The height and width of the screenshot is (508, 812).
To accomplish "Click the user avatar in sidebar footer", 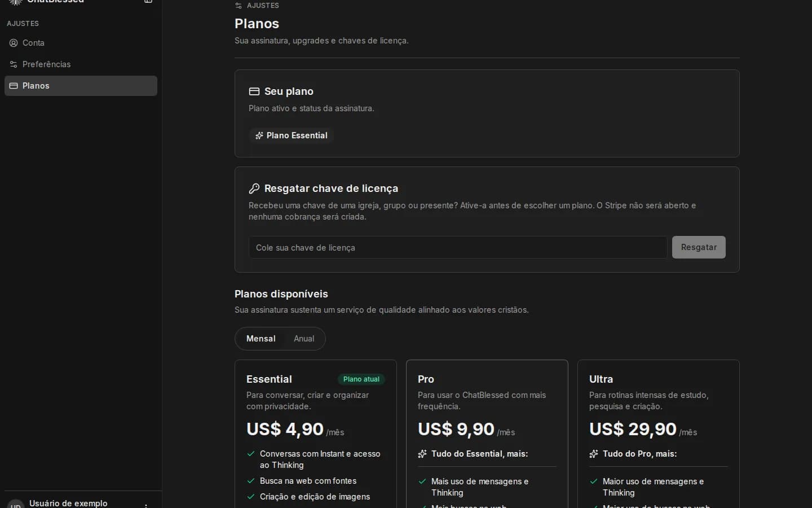I will click(x=16, y=504).
